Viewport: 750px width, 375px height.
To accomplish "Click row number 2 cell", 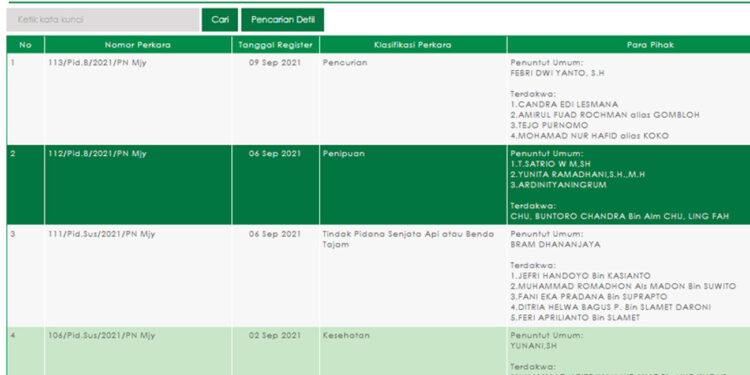I will point(25,185).
